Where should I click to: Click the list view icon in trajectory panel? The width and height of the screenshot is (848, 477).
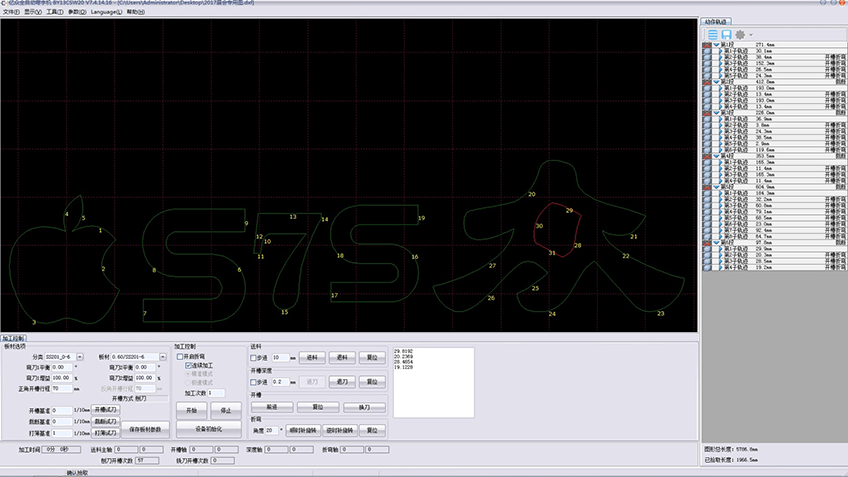pyautogui.click(x=713, y=34)
